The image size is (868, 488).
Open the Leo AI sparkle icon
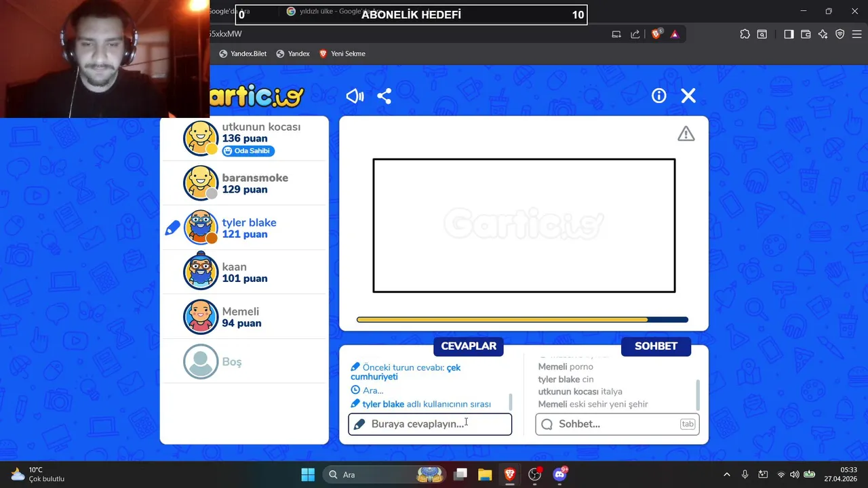[823, 34]
